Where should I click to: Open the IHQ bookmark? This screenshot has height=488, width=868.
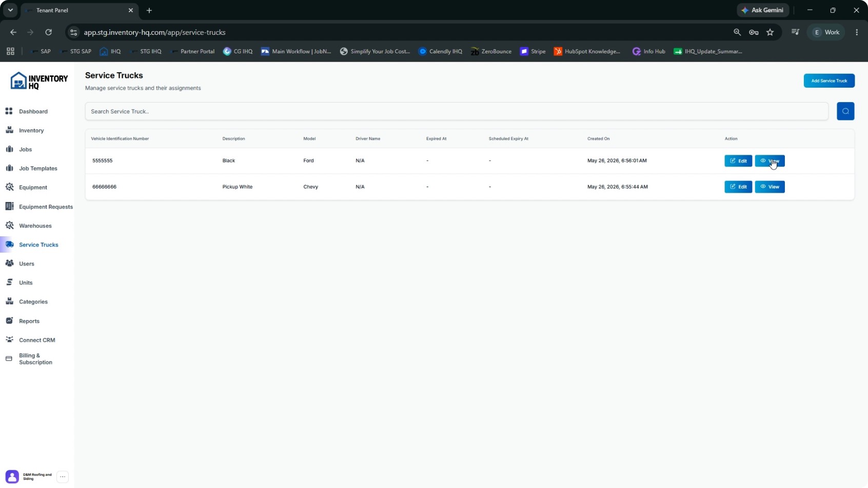[x=110, y=51]
